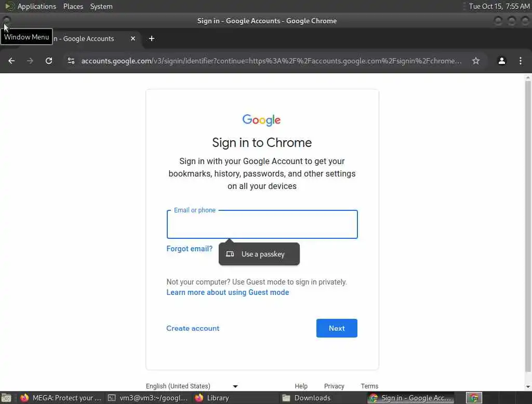
Task: Click the Google logo
Action: click(x=262, y=120)
